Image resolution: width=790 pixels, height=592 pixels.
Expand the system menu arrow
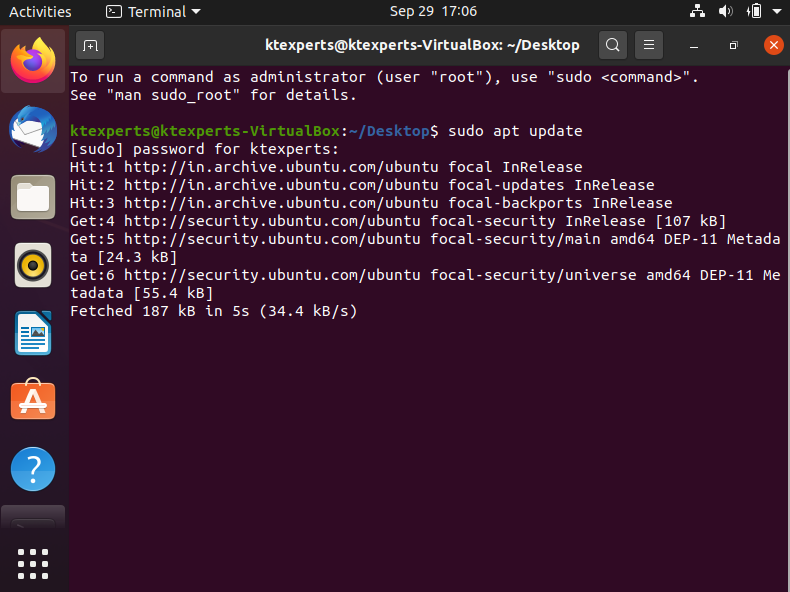pyautogui.click(x=777, y=11)
